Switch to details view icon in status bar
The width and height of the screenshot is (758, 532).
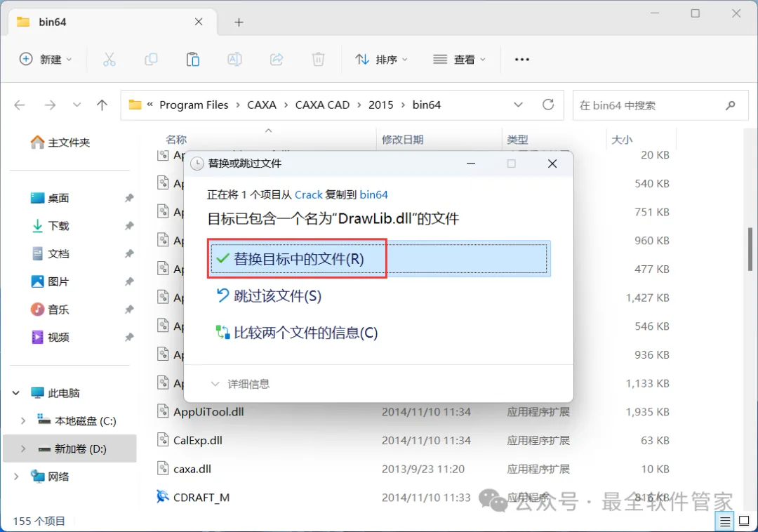[x=725, y=521]
